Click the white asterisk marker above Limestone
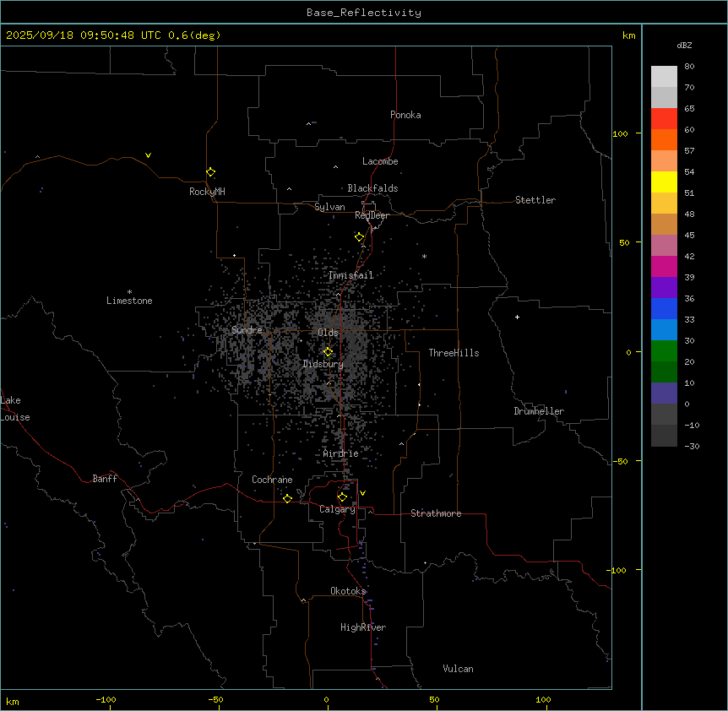Image resolution: width=728 pixels, height=711 pixels. point(129,291)
